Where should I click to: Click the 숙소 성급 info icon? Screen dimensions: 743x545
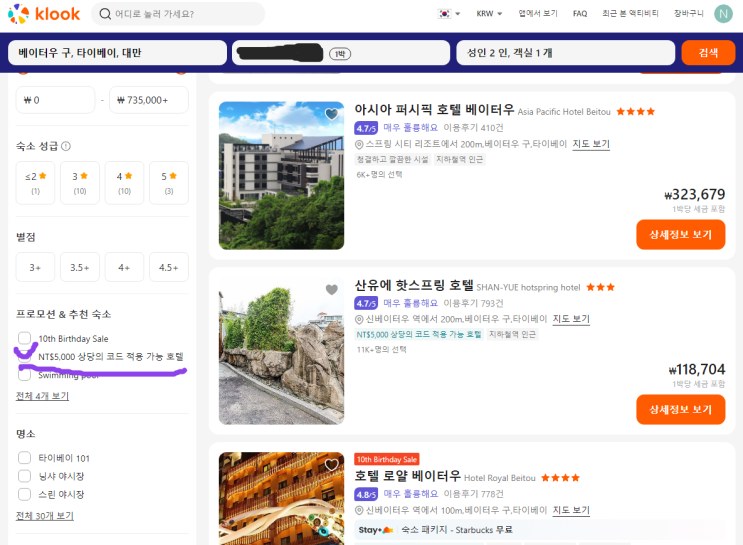(x=66, y=146)
